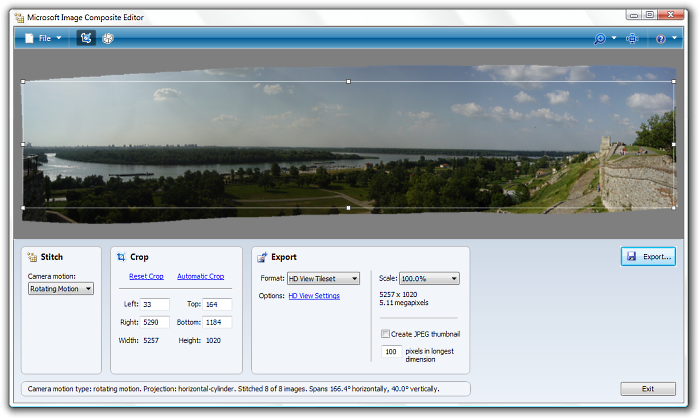Click the Export panel icon
The height and width of the screenshot is (419, 700).
click(262, 257)
